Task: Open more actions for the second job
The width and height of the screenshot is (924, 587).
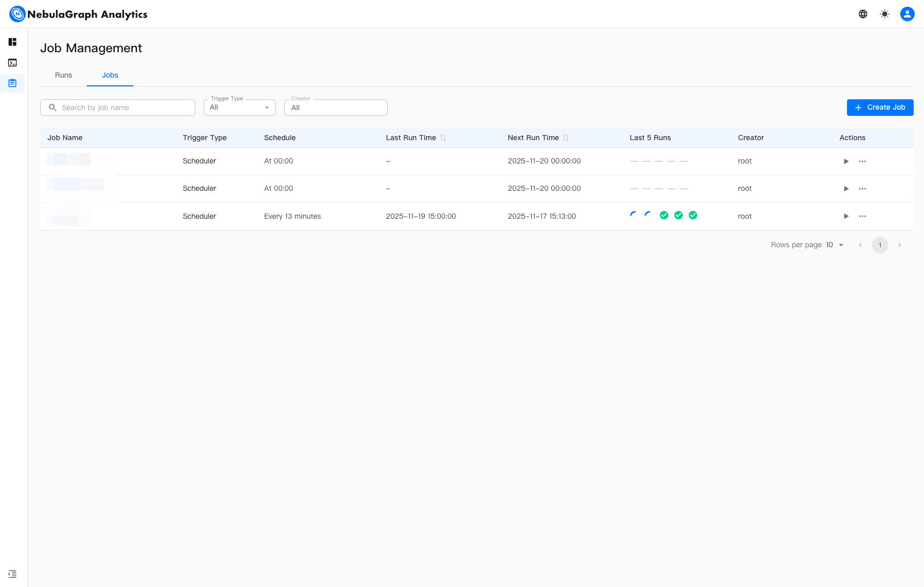Action: tap(863, 189)
